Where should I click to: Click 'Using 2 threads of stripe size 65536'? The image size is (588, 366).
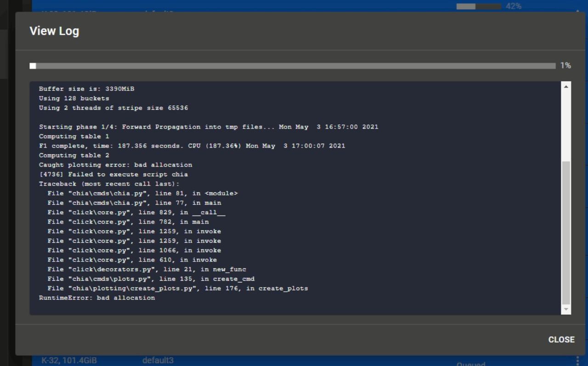(x=113, y=108)
